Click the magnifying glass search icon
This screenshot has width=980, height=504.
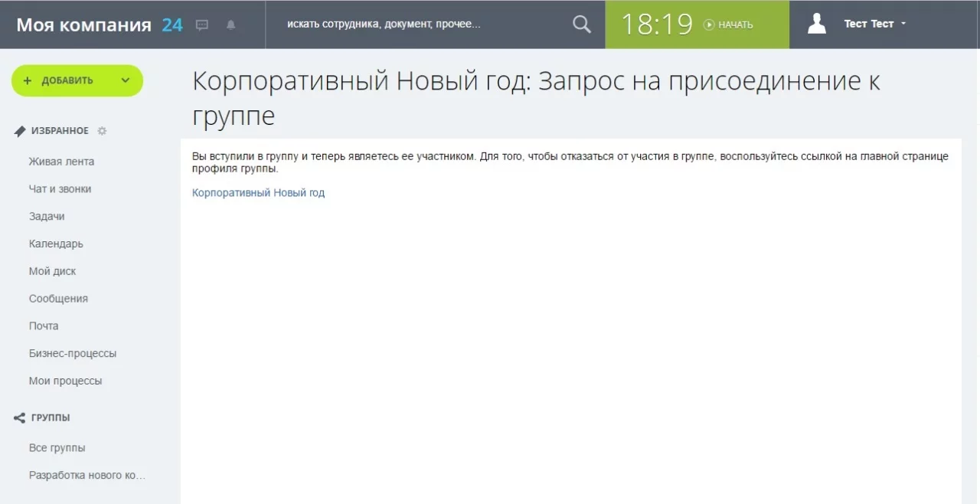(x=582, y=25)
